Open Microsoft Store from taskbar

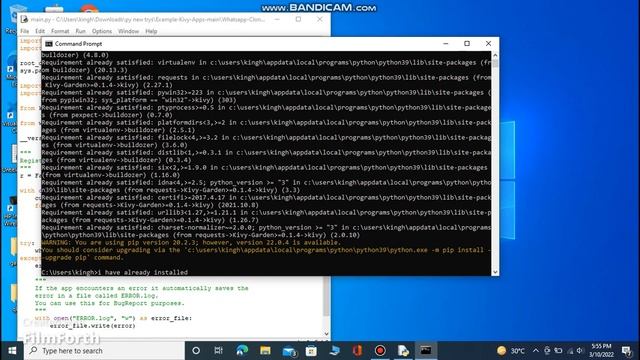coord(311,351)
